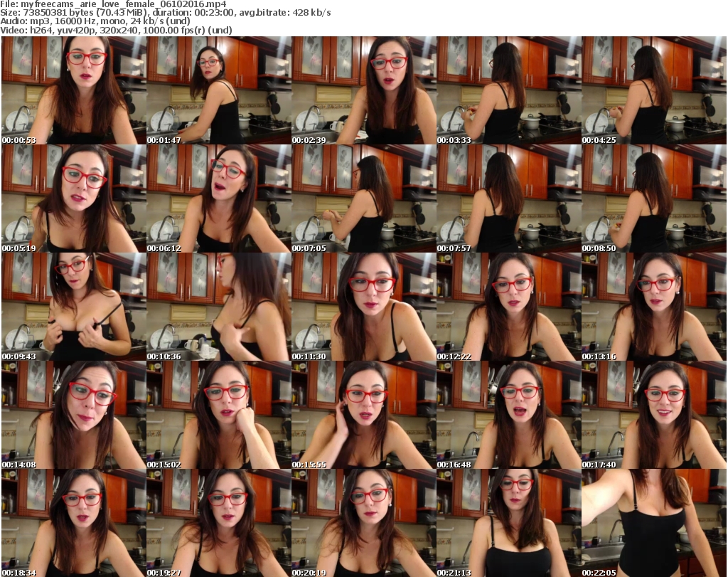Image resolution: width=728 pixels, height=577 pixels.
Task: Click the Audio mp3 info line
Action: click(95, 21)
